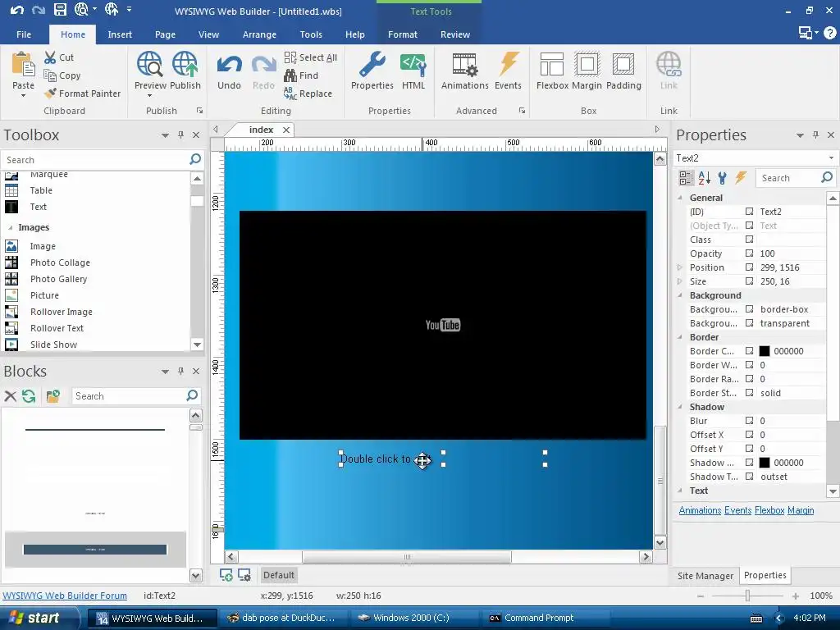This screenshot has height=630, width=840.
Task: Expand the Position property row
Action: pos(680,267)
